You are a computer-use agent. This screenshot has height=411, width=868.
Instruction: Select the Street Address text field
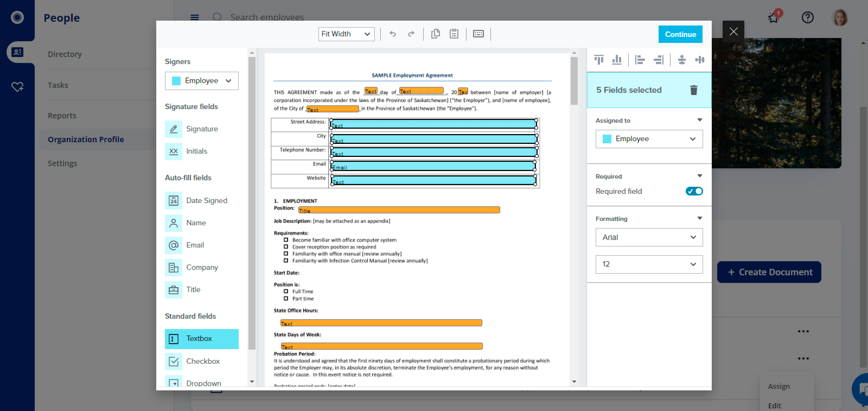433,124
